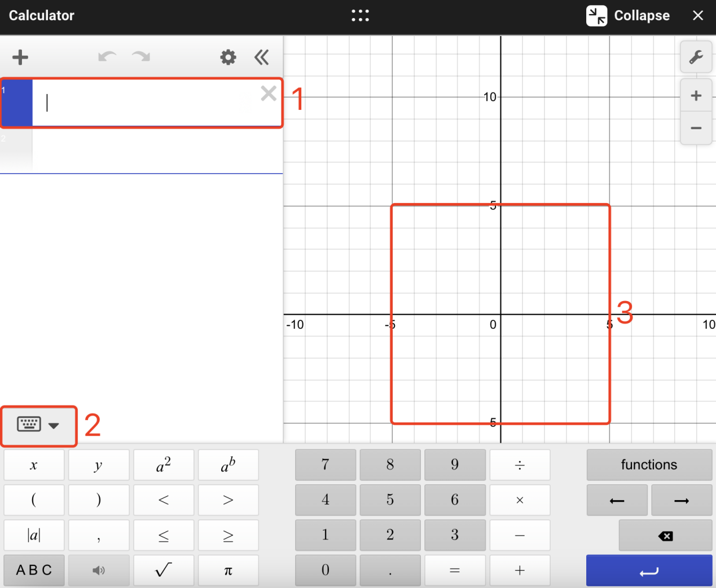
Task: Click into the expression 1 input field
Action: point(147,103)
